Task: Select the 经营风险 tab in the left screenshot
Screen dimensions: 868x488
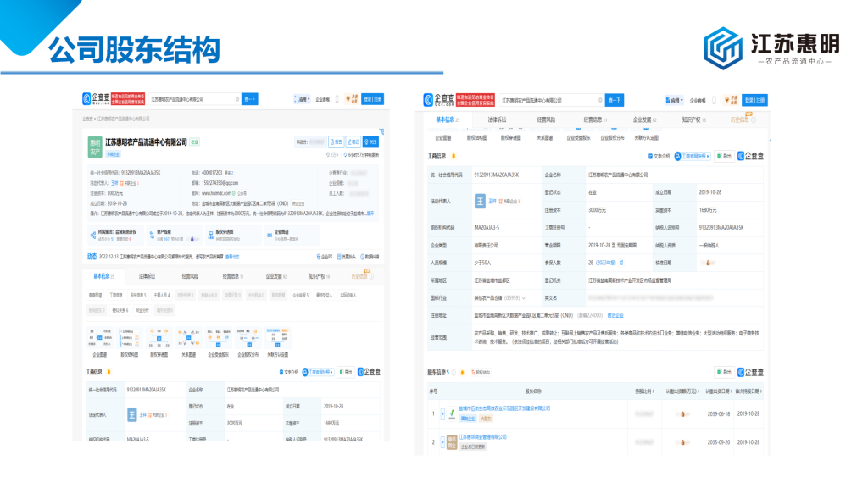Action: pyautogui.click(x=190, y=276)
